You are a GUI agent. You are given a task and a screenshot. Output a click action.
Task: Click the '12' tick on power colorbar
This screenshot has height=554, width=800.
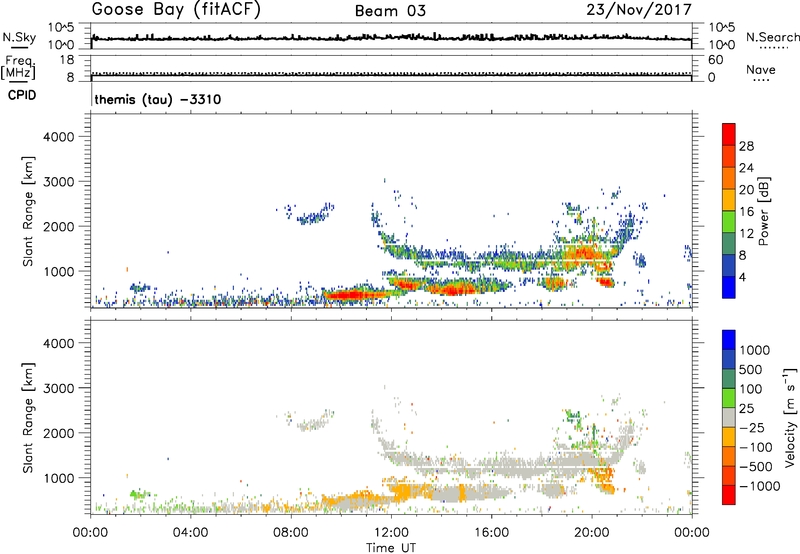click(x=746, y=234)
